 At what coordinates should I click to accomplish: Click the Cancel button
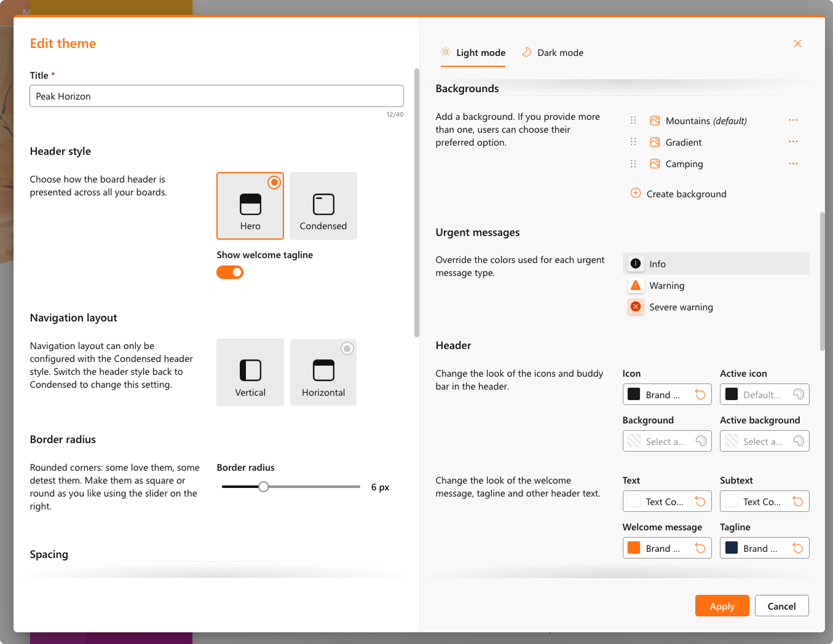[782, 606]
